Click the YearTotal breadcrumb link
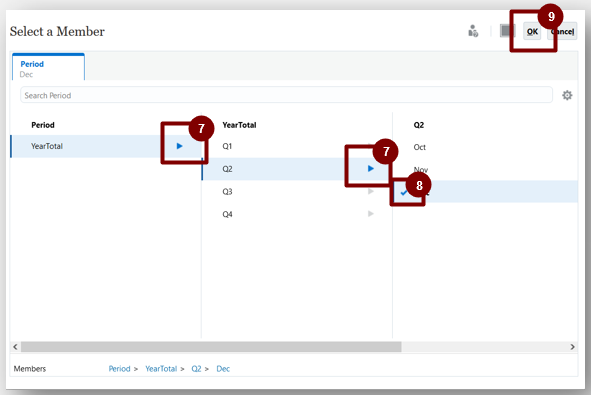The width and height of the screenshot is (591, 395). (161, 369)
